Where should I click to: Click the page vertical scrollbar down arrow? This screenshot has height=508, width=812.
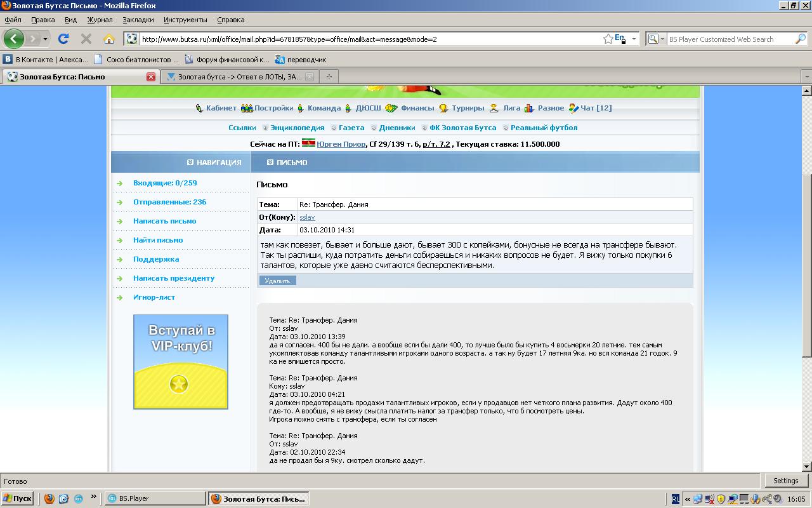tap(807, 466)
